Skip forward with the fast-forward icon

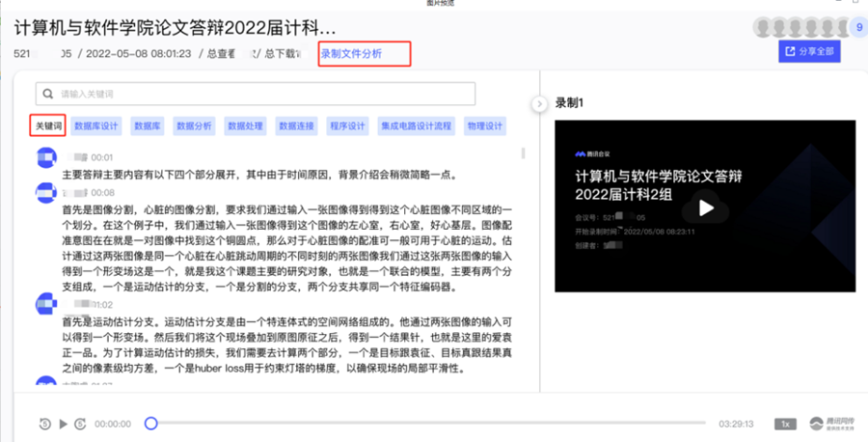coord(81,424)
